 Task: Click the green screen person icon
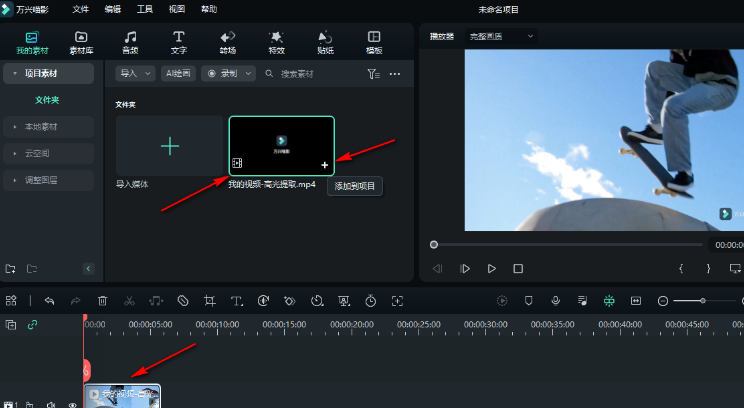coord(344,301)
